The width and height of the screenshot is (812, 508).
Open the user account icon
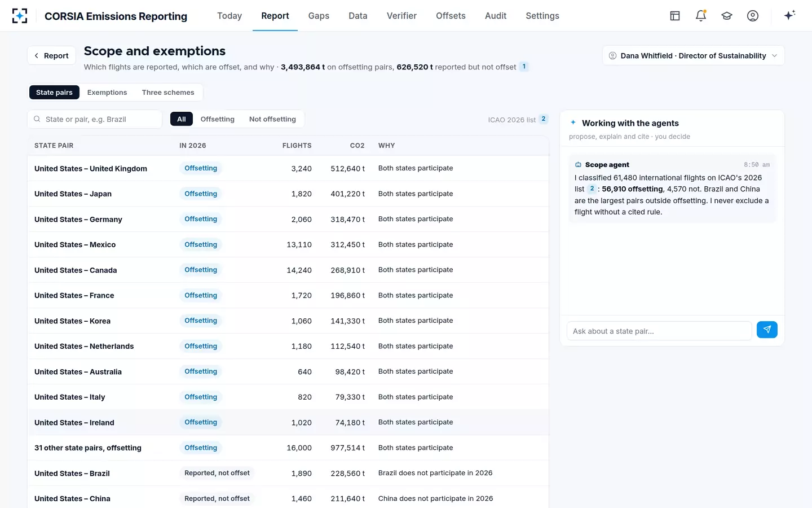[753, 16]
